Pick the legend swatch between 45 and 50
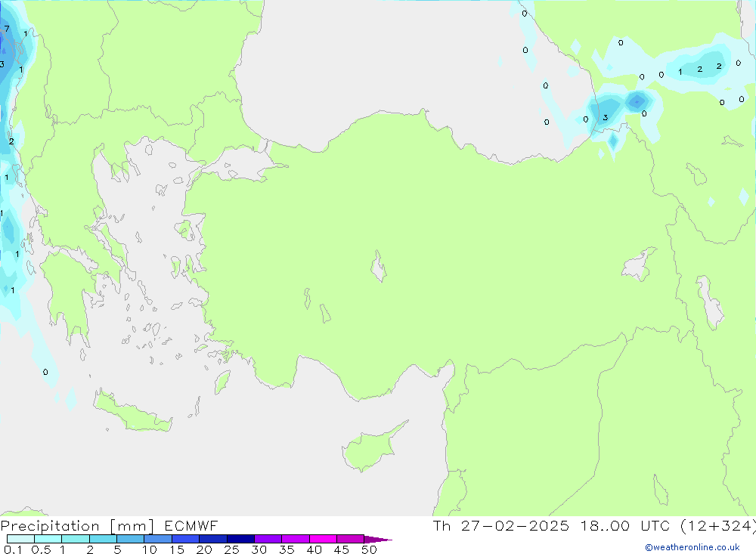This screenshot has height=554, width=756. pyautogui.click(x=351, y=539)
